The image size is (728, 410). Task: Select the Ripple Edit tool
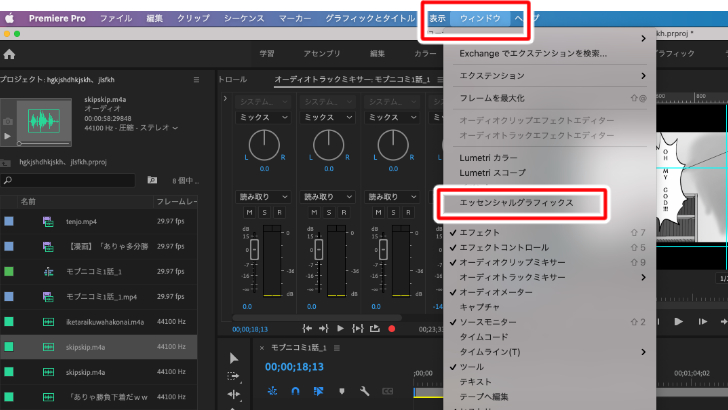pos(234,394)
